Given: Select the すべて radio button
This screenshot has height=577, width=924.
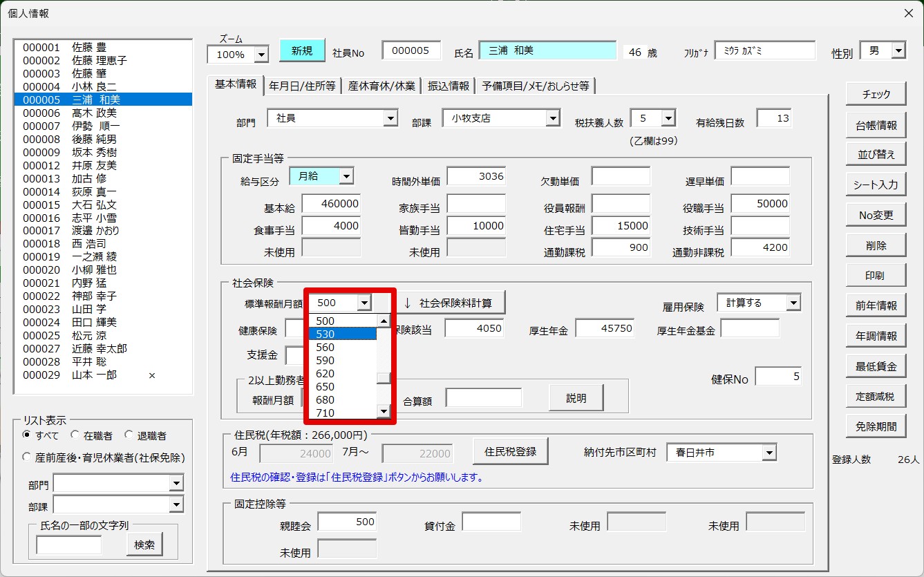Looking at the screenshot, I should coord(27,435).
